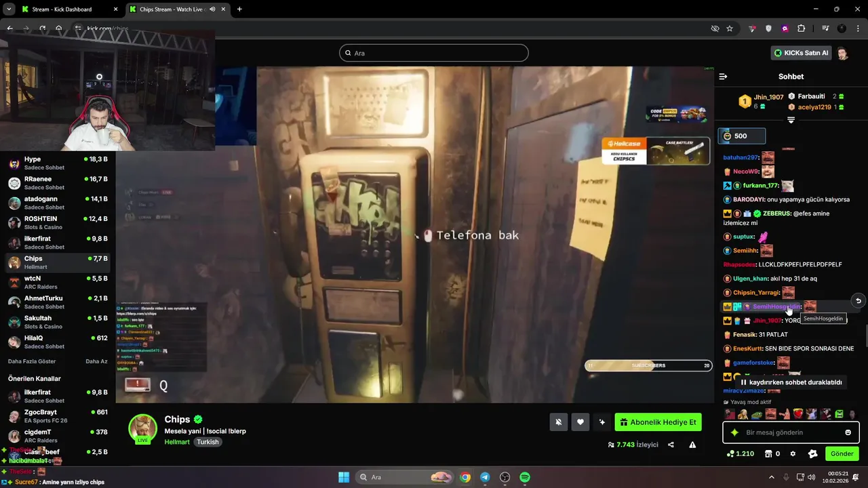
Task: Click the Helicase case battles banner
Action: (656, 151)
